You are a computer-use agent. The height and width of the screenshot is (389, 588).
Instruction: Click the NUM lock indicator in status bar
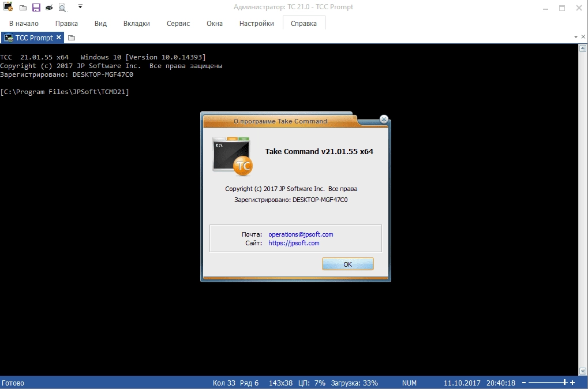pyautogui.click(x=409, y=383)
